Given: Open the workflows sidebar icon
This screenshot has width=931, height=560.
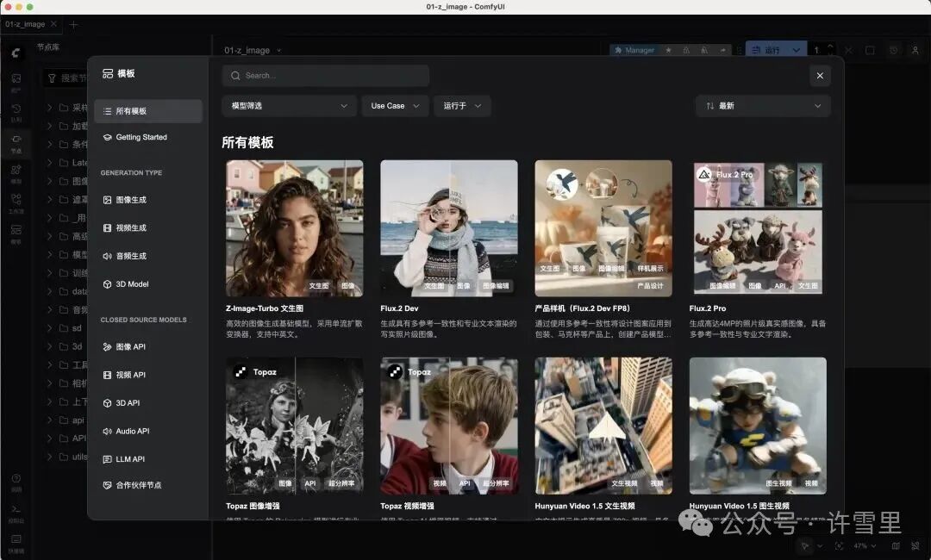Looking at the screenshot, I should pyautogui.click(x=16, y=199).
